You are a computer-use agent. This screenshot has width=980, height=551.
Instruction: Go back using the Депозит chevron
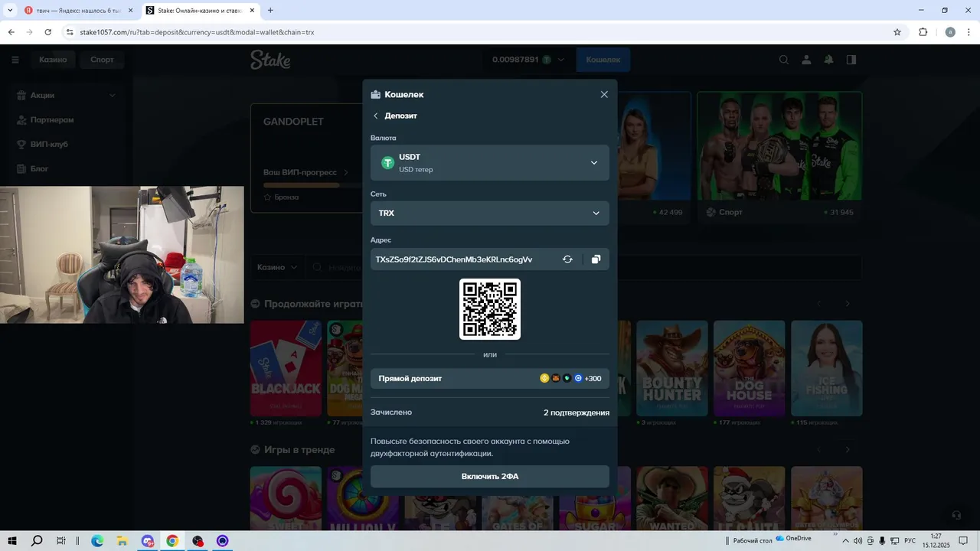[376, 116]
